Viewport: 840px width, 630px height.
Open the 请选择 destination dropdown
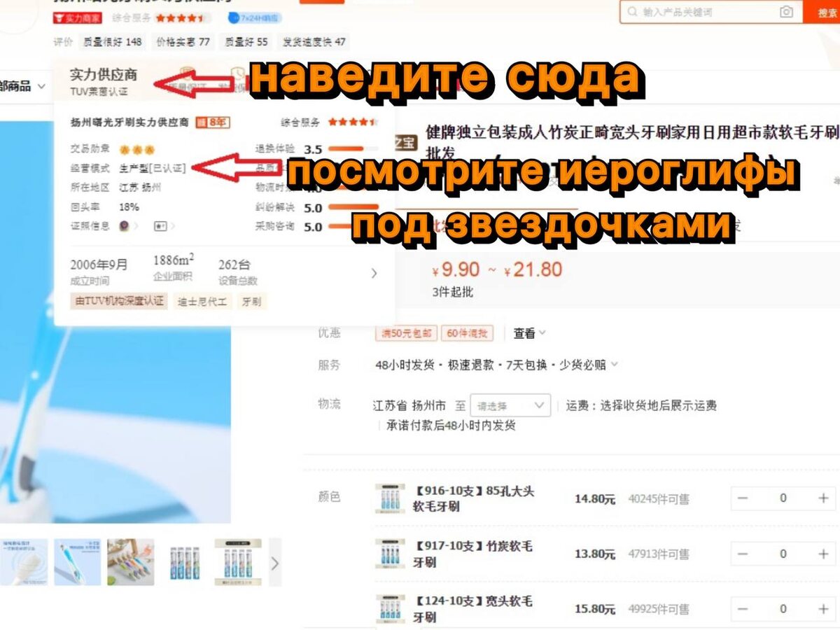click(x=510, y=405)
